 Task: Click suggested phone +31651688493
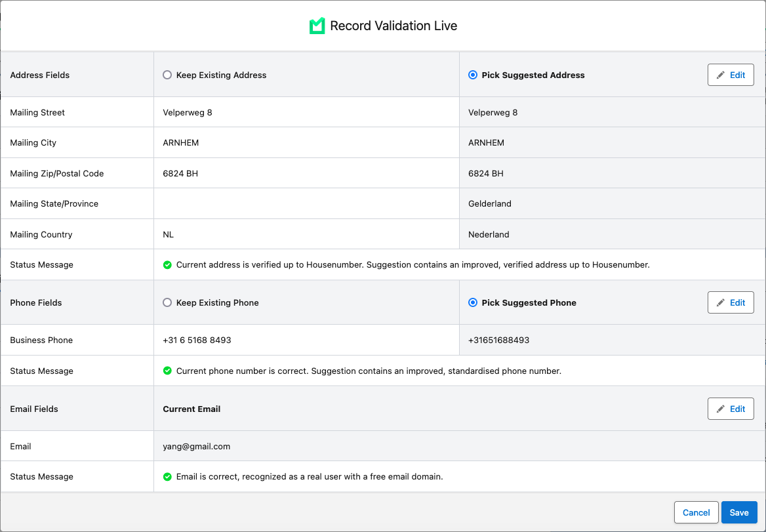(499, 340)
